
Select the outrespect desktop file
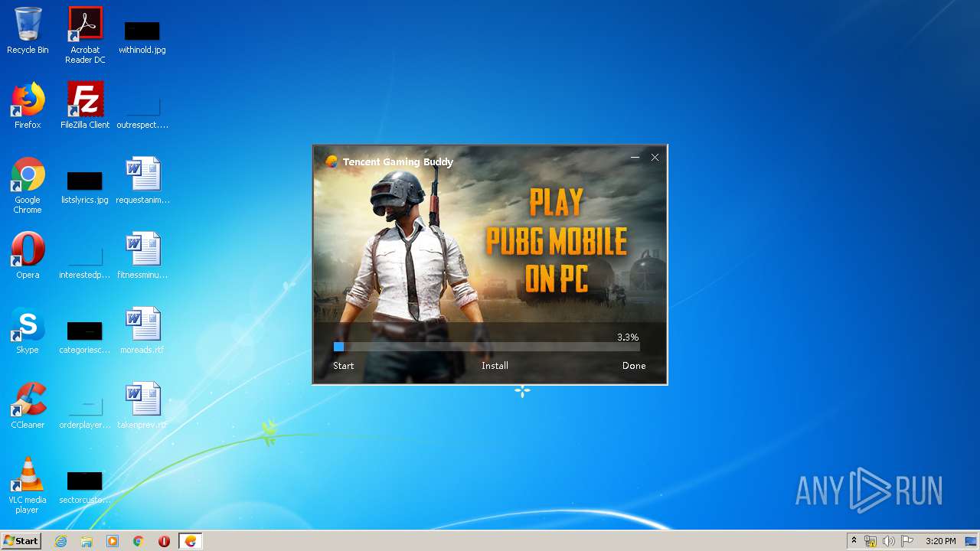pos(142,112)
